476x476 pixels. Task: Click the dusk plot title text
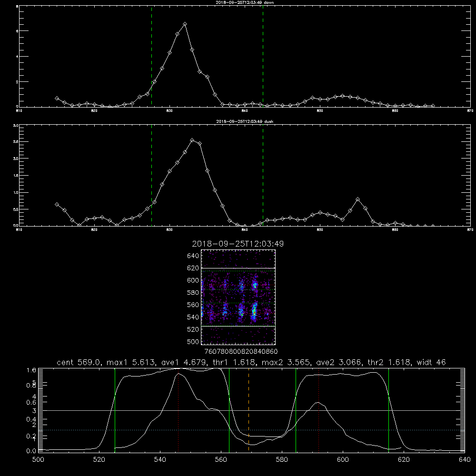point(245,121)
